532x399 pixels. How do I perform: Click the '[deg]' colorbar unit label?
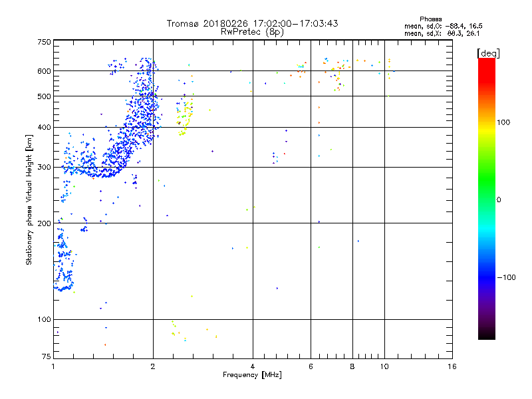488,53
